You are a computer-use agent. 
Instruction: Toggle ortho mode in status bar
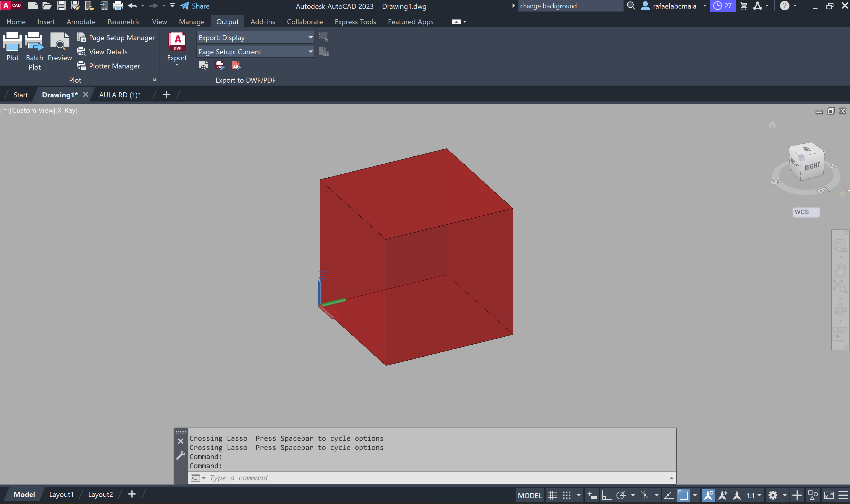[x=606, y=495]
